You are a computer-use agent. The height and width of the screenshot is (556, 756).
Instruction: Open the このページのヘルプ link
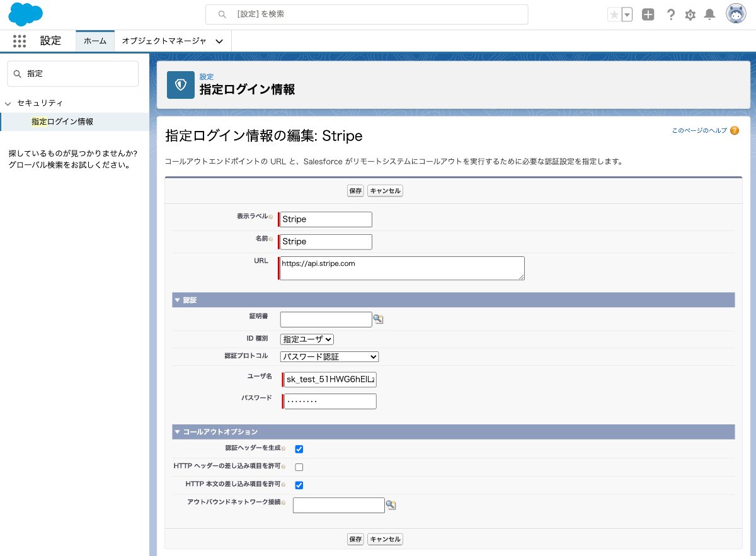click(699, 131)
